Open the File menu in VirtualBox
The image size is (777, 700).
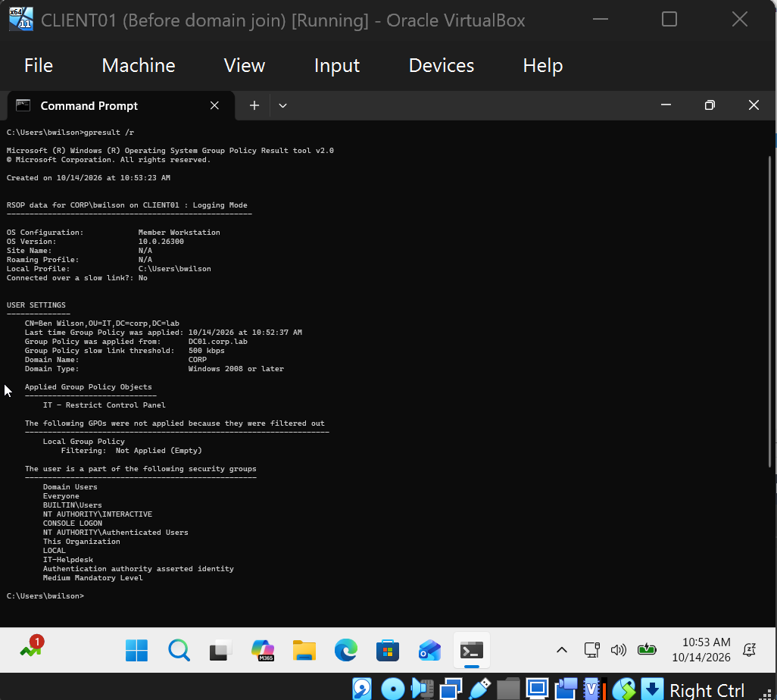39,65
